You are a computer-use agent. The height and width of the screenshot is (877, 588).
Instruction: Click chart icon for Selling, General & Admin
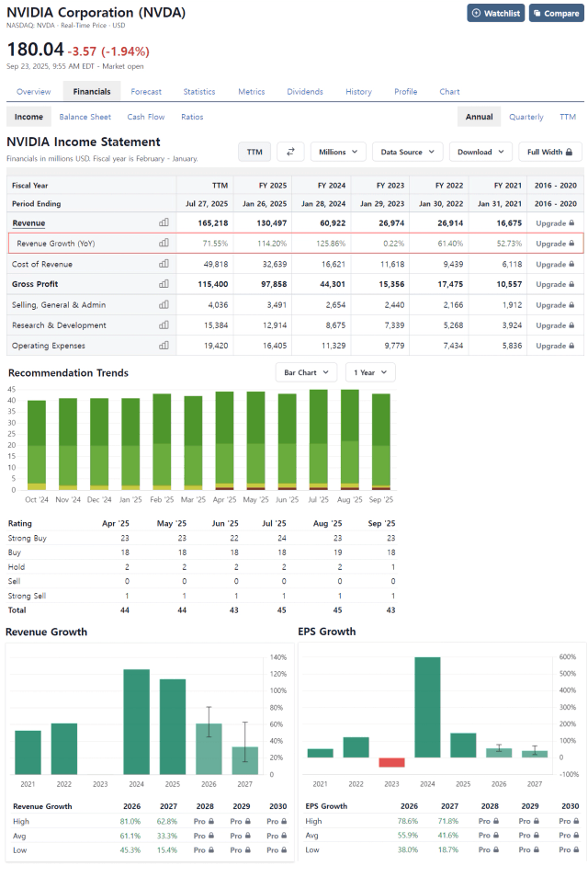click(x=164, y=304)
